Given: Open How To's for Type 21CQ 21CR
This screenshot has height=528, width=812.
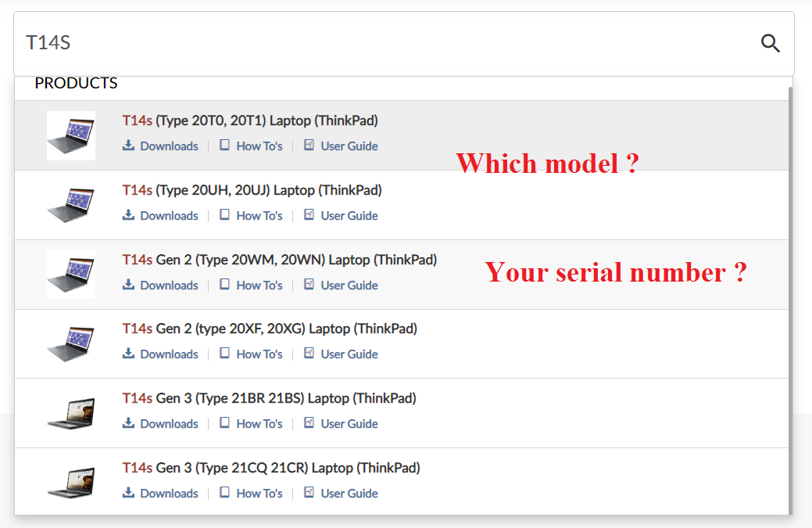Looking at the screenshot, I should [259, 494].
